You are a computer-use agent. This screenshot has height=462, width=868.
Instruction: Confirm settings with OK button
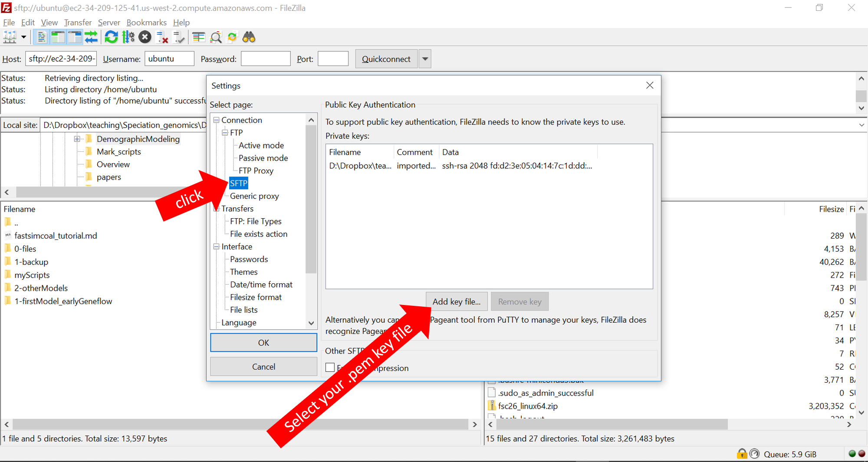263,343
